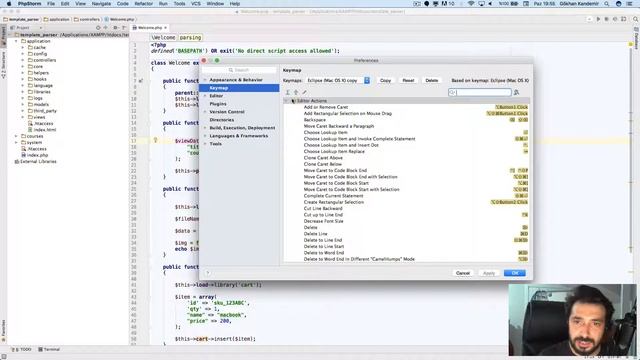Select 'Complete Current Statement' action row

[x=406, y=196]
